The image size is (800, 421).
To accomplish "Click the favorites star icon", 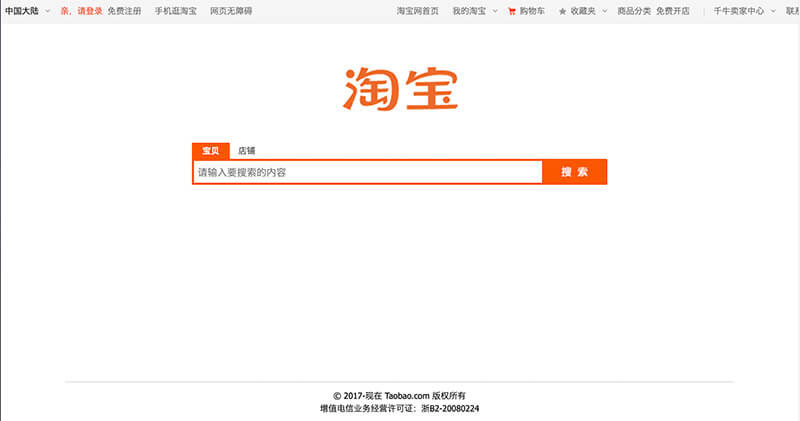I will [562, 11].
